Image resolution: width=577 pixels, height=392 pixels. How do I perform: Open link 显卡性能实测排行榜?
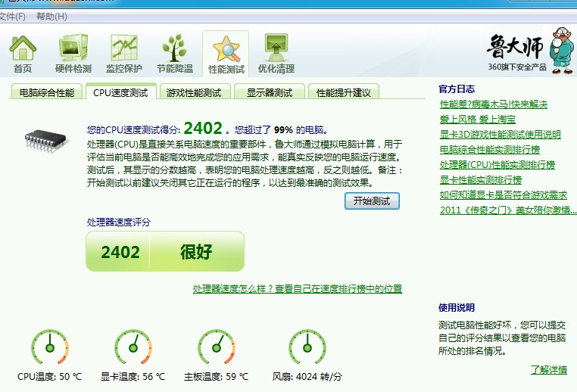481,180
